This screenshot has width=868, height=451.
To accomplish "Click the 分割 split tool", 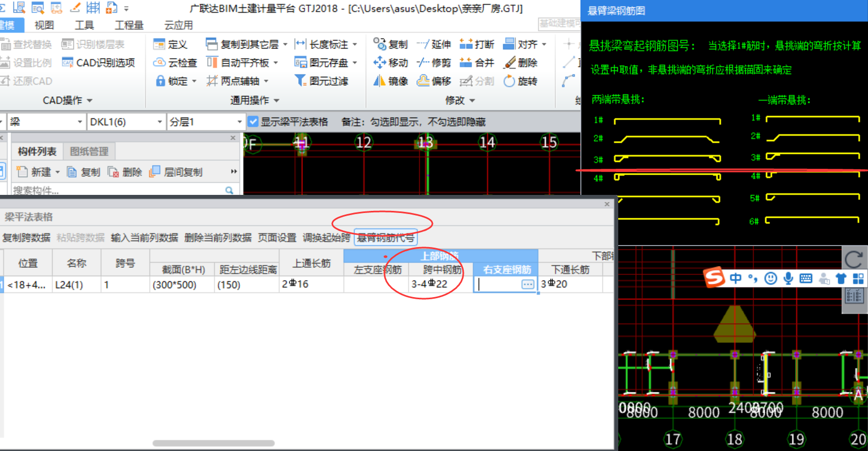I will tap(477, 81).
